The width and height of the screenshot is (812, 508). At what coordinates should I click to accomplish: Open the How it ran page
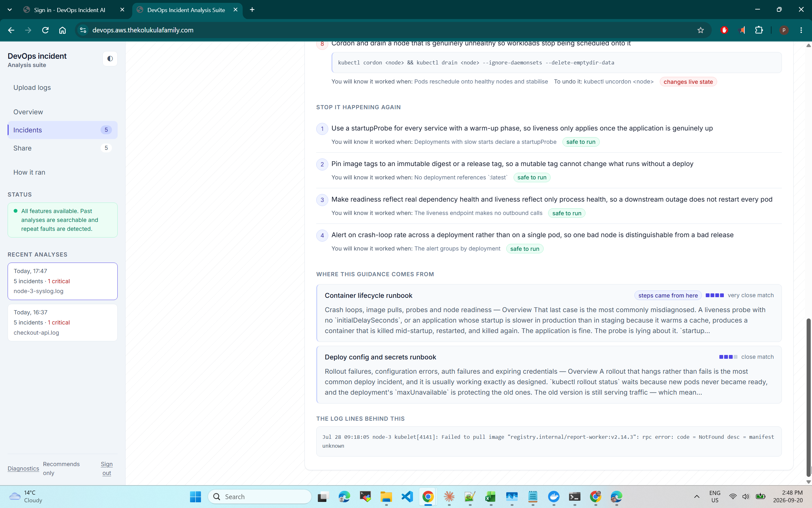(62, 172)
